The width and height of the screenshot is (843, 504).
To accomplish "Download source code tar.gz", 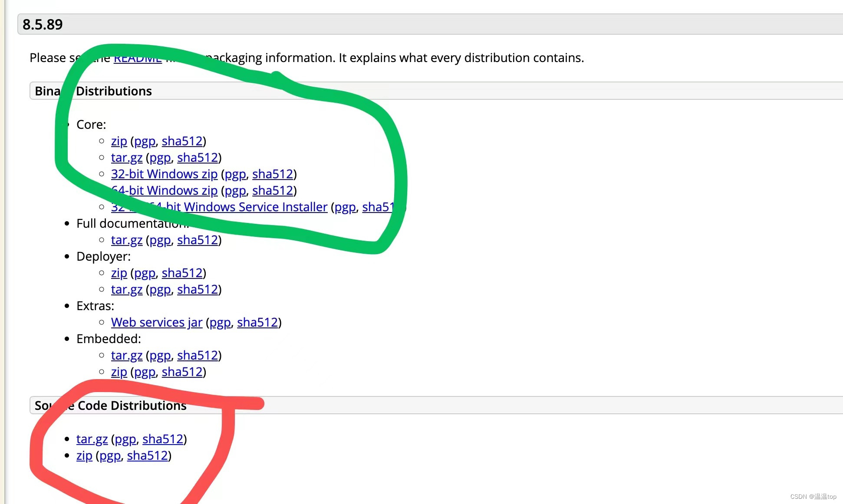I will tap(92, 439).
